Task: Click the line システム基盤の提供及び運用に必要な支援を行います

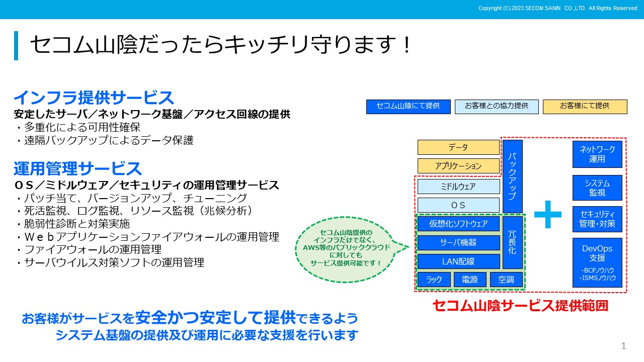Action: pos(207,335)
